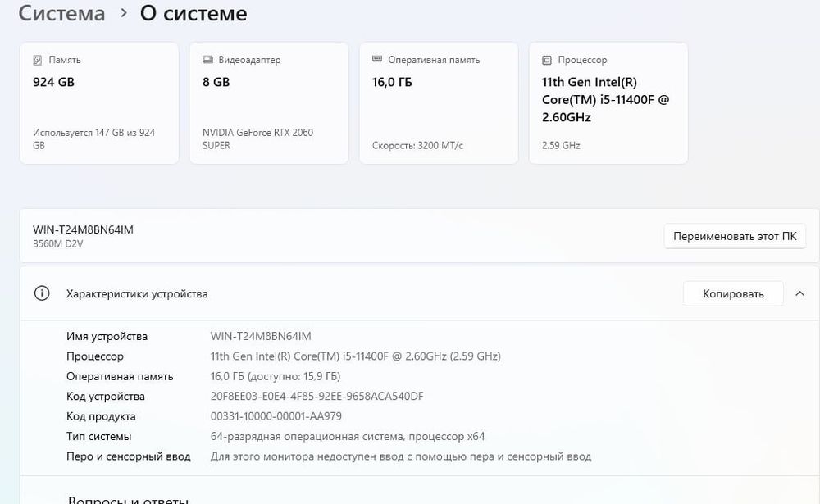Click the Код устройства label
This screenshot has height=504, width=820.
106,397
